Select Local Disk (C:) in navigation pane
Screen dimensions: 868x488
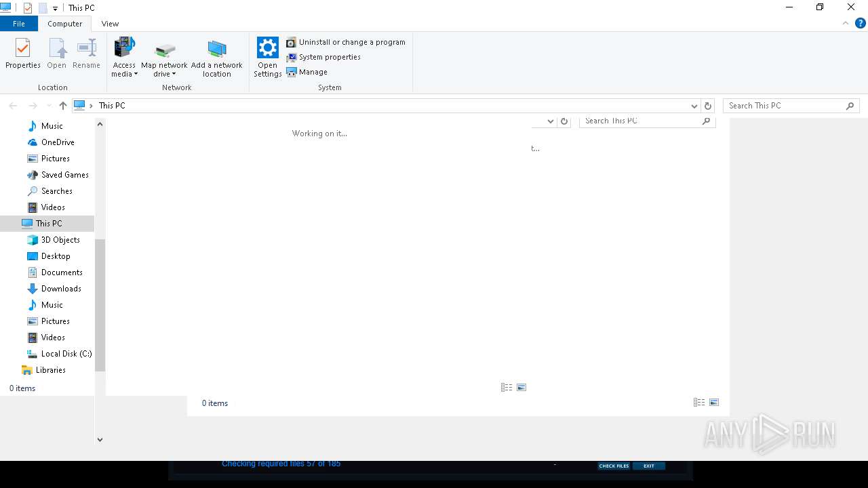click(x=65, y=354)
